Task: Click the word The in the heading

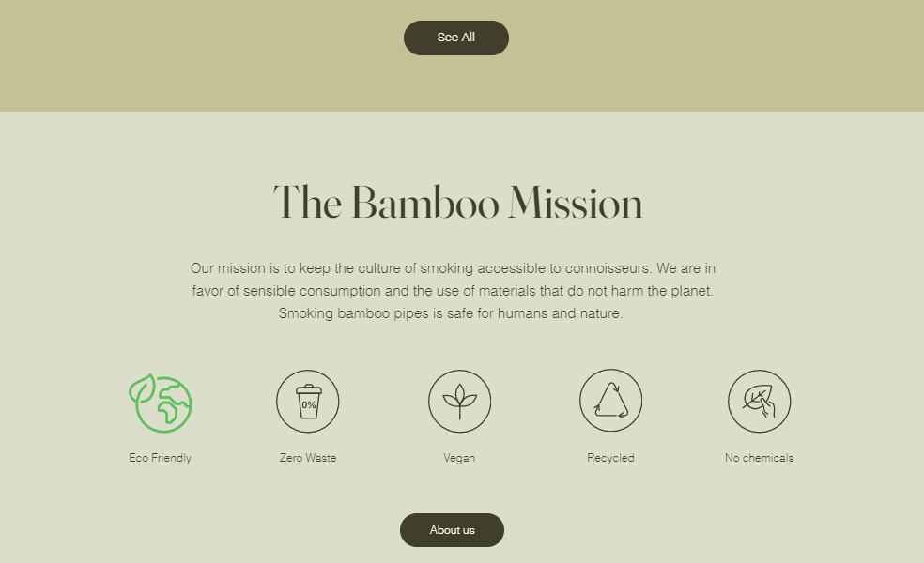Action: click(307, 204)
